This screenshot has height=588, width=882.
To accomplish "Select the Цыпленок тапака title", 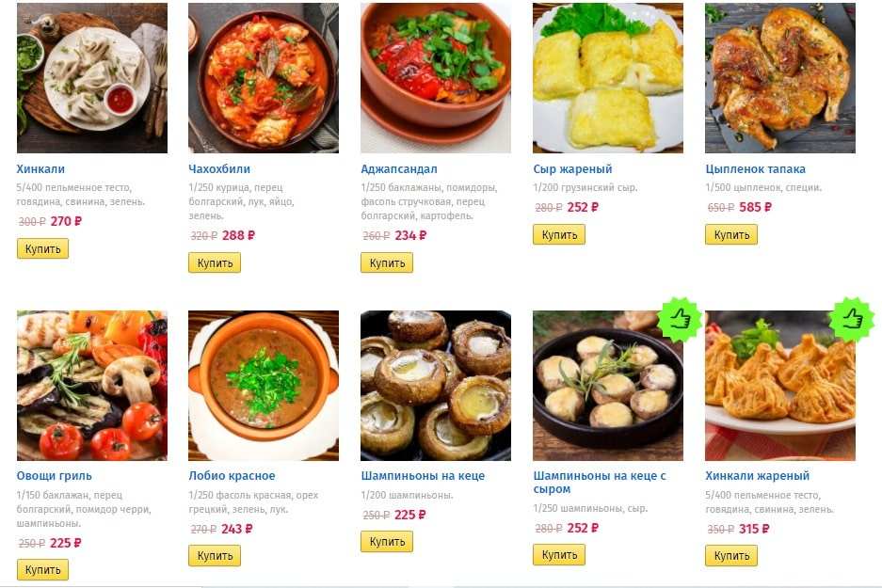I will 756,168.
